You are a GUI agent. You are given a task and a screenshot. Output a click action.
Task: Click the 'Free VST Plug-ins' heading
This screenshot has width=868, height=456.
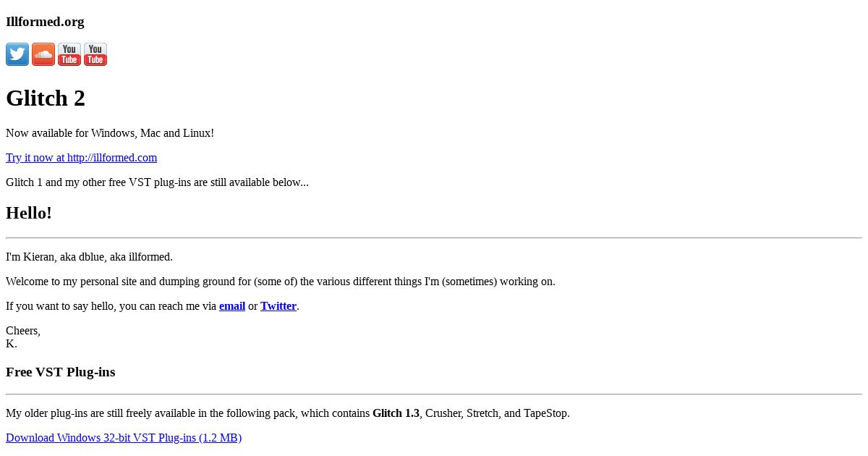61,372
